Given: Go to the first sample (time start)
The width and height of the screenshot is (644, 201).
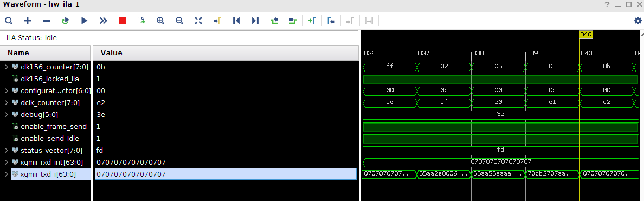Looking at the screenshot, I should 236,21.
